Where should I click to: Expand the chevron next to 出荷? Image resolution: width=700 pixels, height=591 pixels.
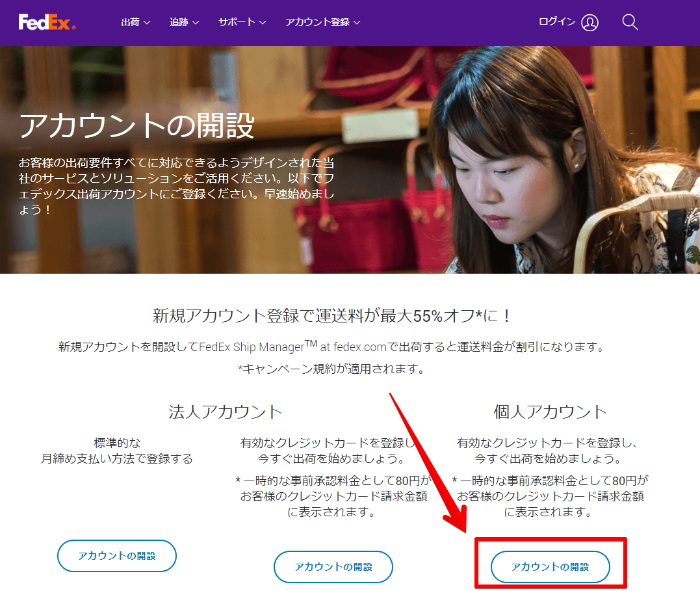[147, 23]
